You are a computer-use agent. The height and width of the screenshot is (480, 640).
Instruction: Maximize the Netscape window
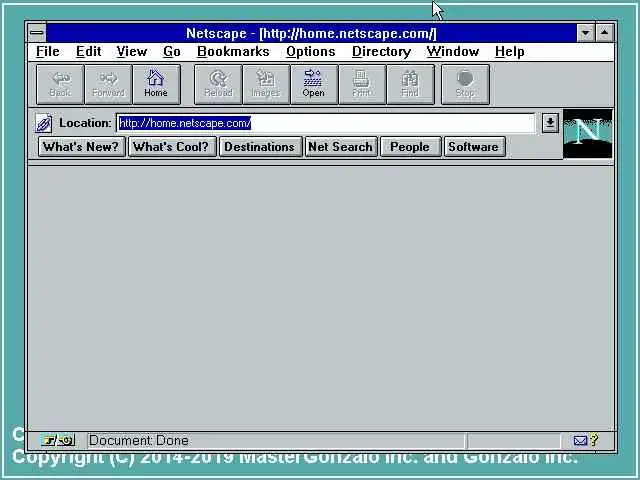tap(604, 33)
